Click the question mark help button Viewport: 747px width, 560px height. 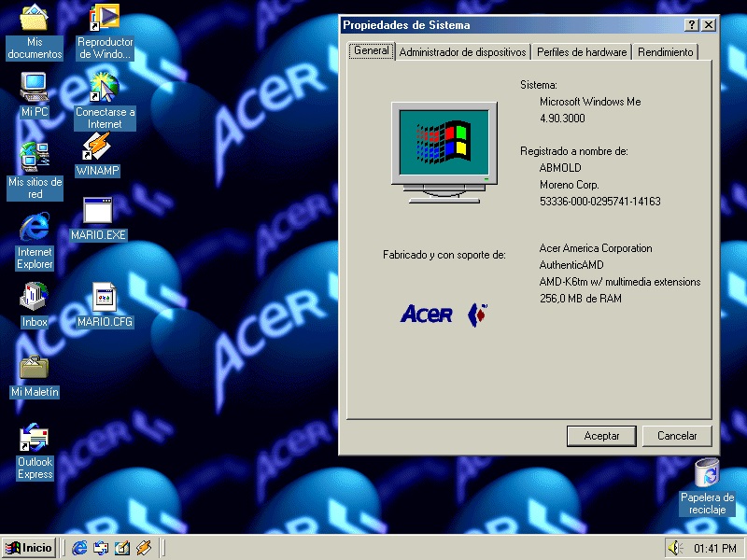click(x=692, y=25)
